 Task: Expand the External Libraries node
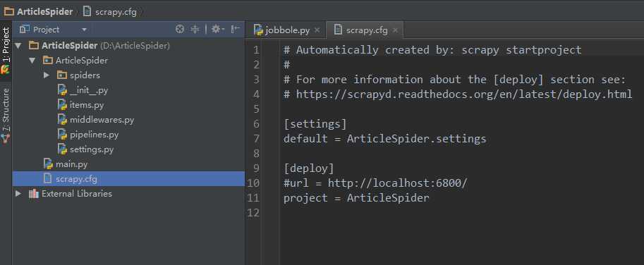click(x=18, y=194)
